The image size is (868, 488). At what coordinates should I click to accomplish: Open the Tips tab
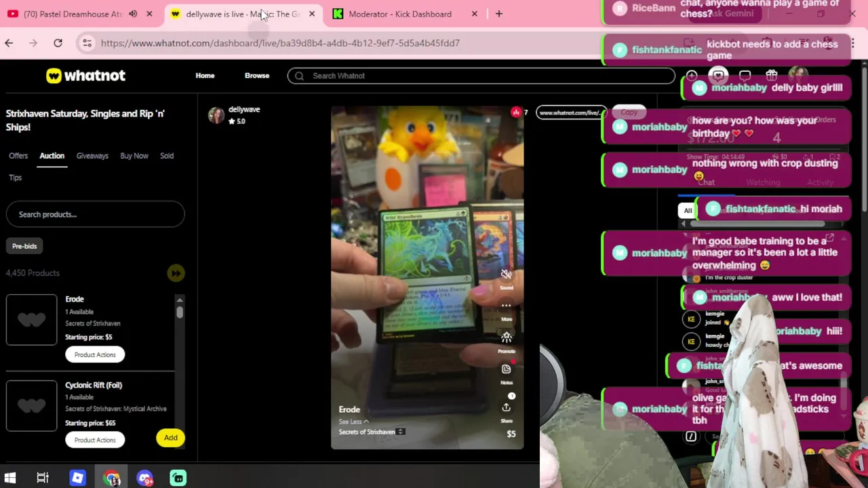16,178
